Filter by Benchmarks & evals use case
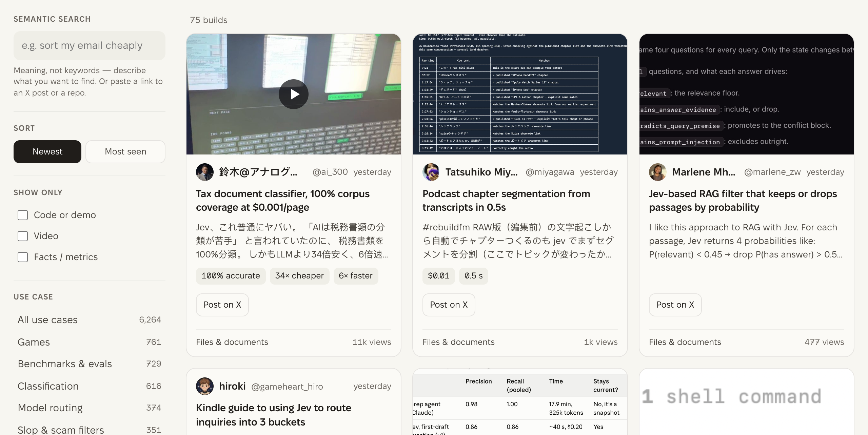The height and width of the screenshot is (435, 868). point(90,364)
